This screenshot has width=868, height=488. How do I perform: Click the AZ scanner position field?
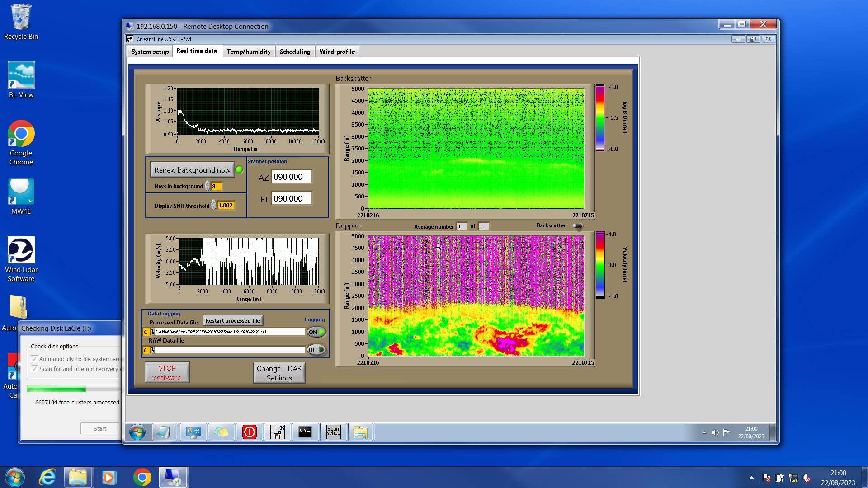[x=291, y=177]
